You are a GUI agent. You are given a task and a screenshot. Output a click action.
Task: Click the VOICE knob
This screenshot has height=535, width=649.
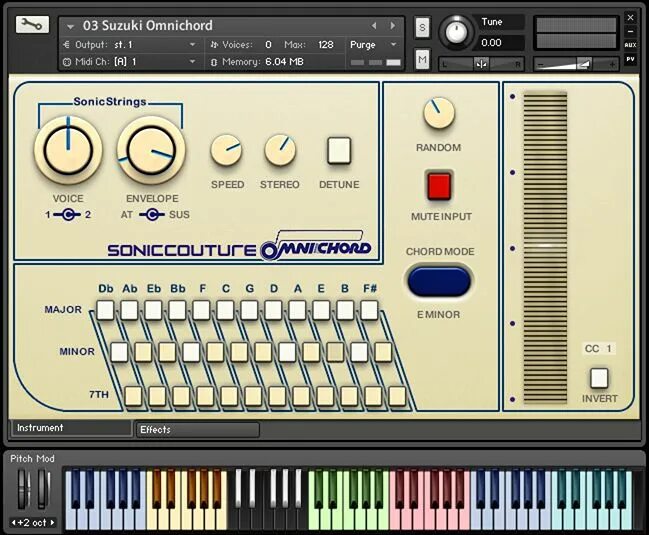click(x=68, y=150)
